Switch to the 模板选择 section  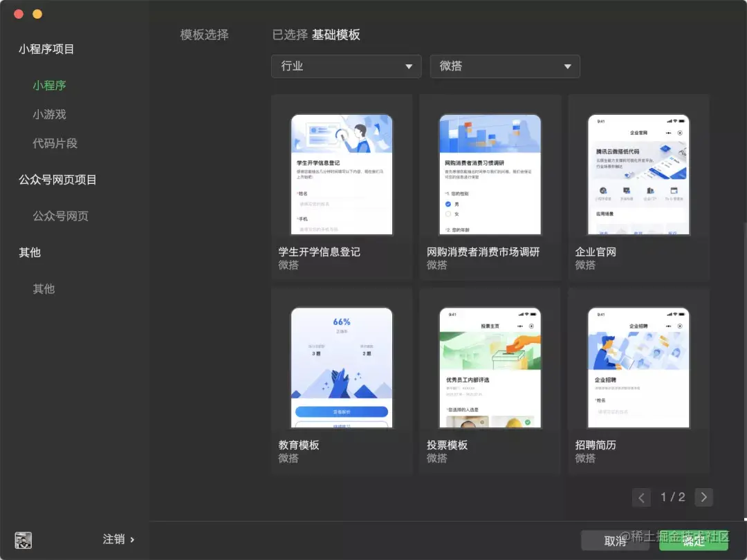pyautogui.click(x=203, y=35)
